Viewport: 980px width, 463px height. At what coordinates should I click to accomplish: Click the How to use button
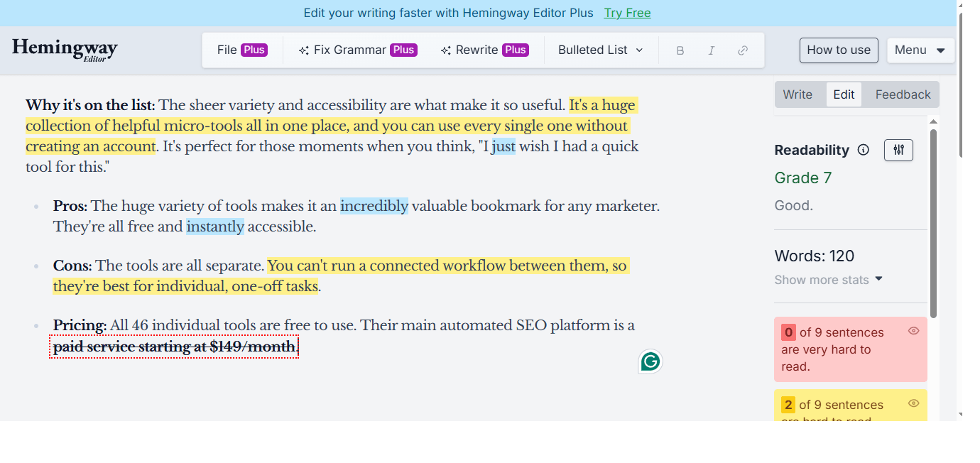coord(839,50)
